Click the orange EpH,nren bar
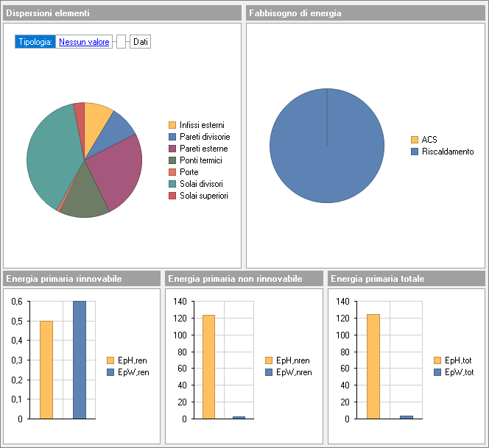Screen dimensions: 489x448 208,366
